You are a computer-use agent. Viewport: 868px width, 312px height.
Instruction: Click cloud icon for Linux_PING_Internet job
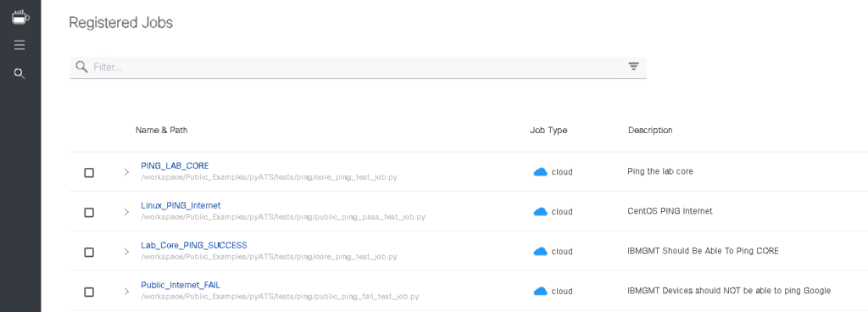540,212
